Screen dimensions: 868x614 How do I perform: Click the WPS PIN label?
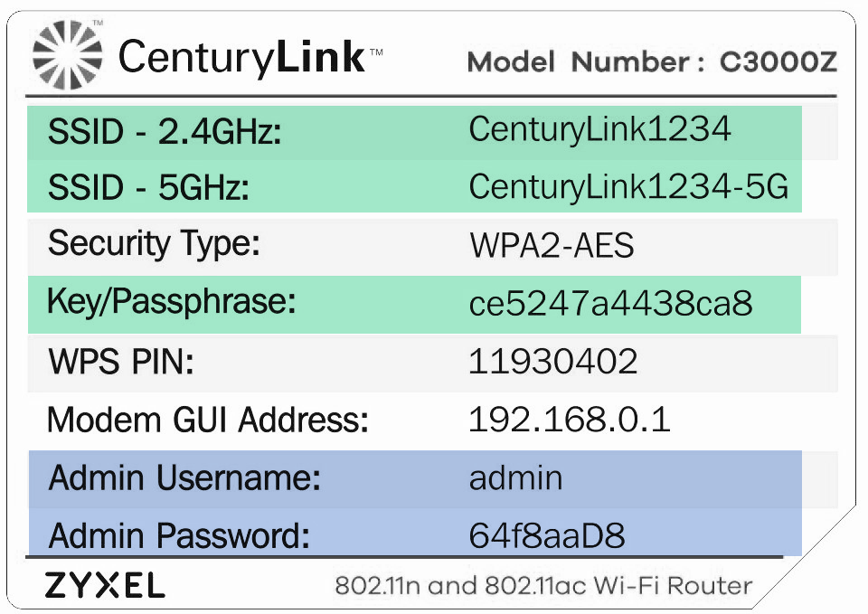click(121, 363)
